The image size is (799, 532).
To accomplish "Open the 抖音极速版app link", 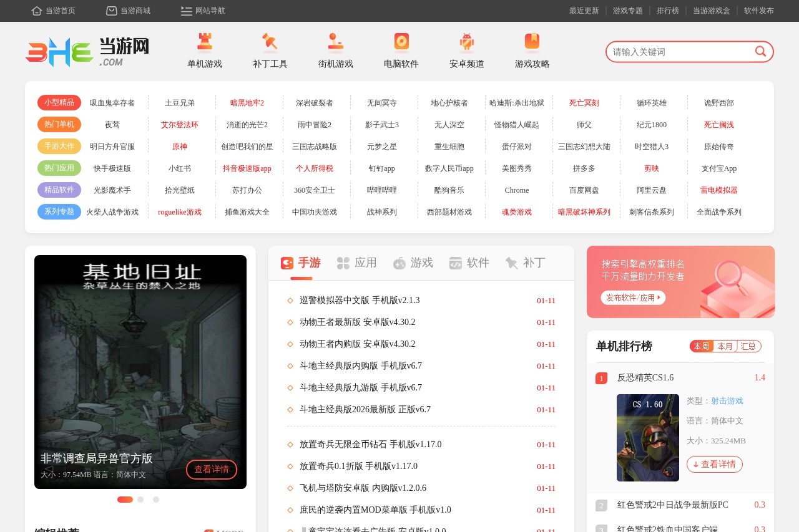I will click(x=247, y=168).
